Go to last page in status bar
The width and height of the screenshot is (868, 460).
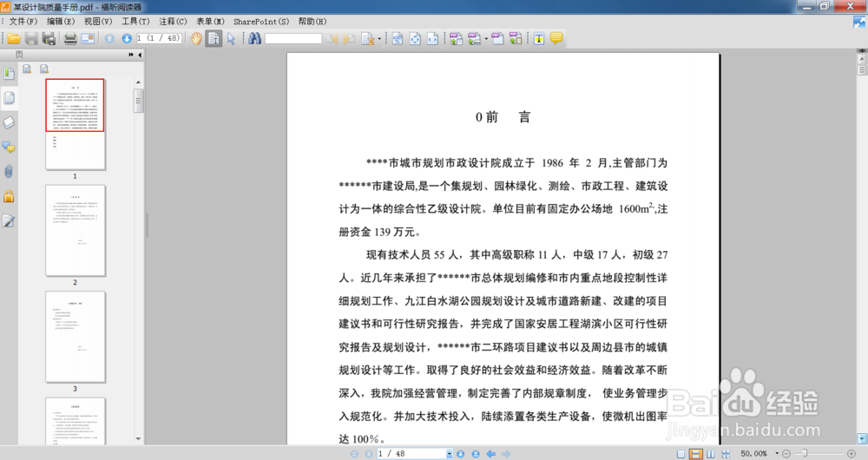click(476, 454)
